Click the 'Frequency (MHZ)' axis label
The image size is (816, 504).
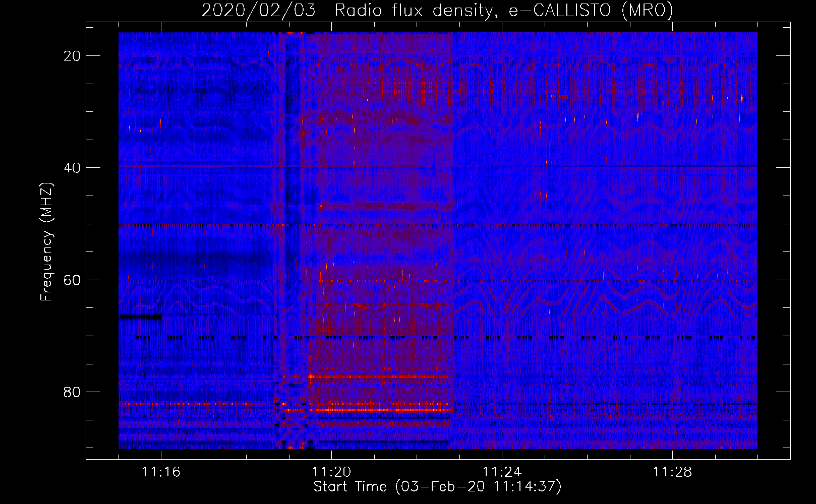tap(46, 242)
